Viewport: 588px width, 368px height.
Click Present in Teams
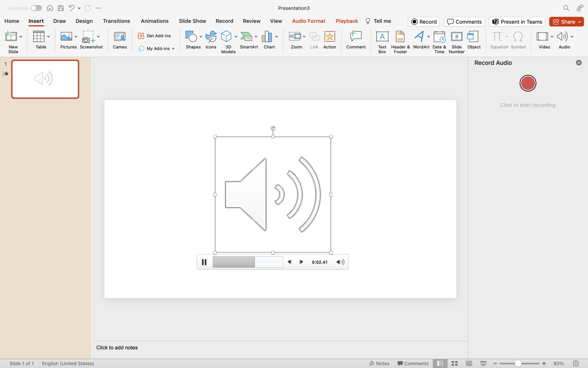[x=517, y=21]
